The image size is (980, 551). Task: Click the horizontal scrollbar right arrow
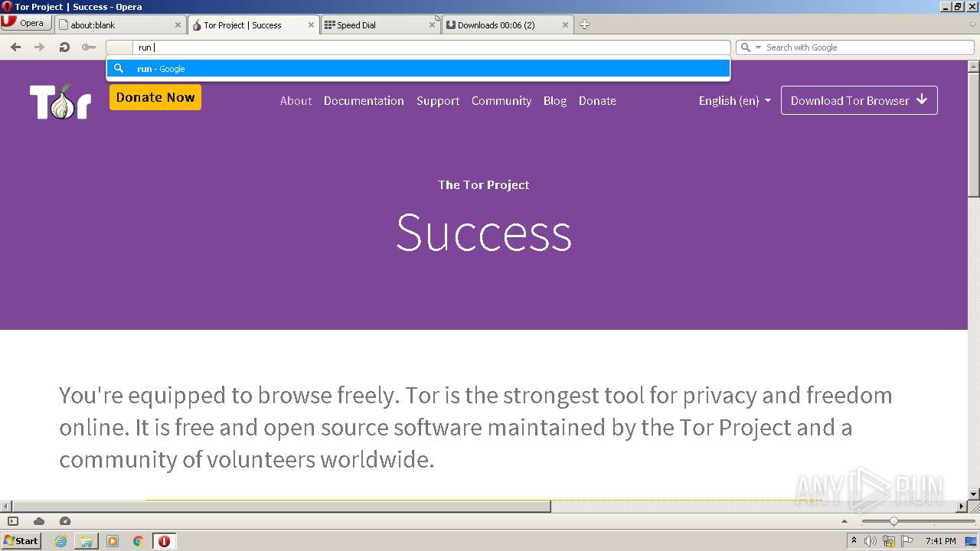click(962, 506)
